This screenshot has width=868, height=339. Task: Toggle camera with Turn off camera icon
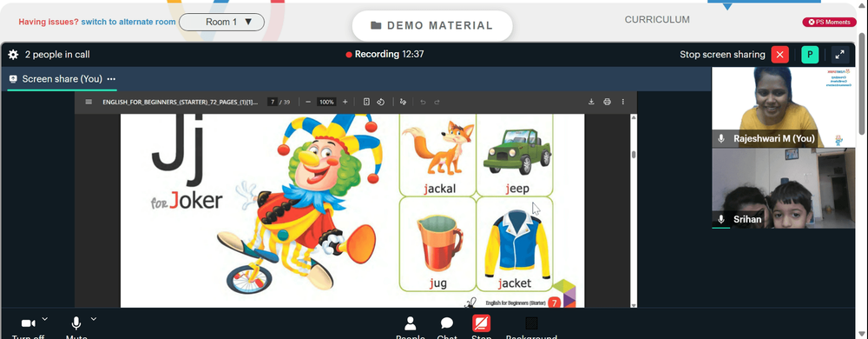(28, 323)
